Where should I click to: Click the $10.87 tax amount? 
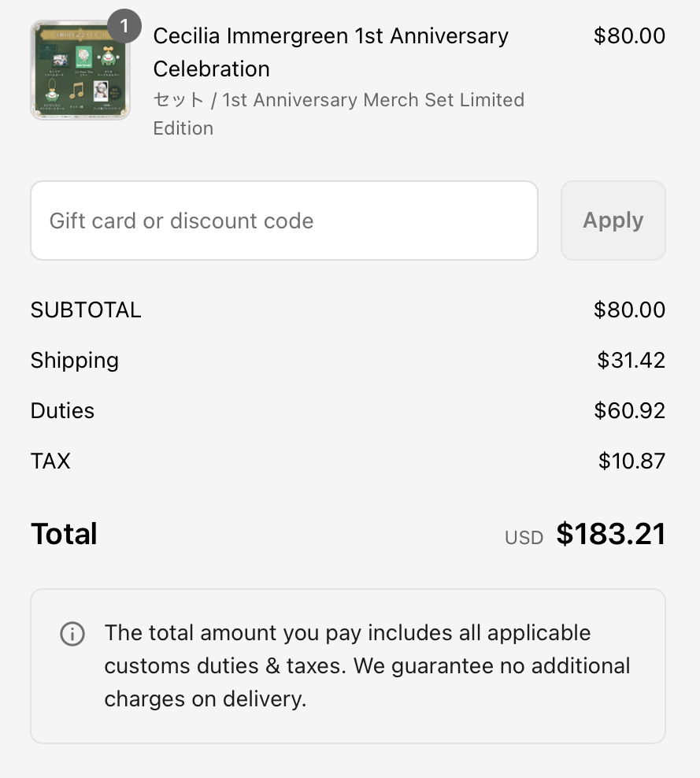(x=631, y=461)
